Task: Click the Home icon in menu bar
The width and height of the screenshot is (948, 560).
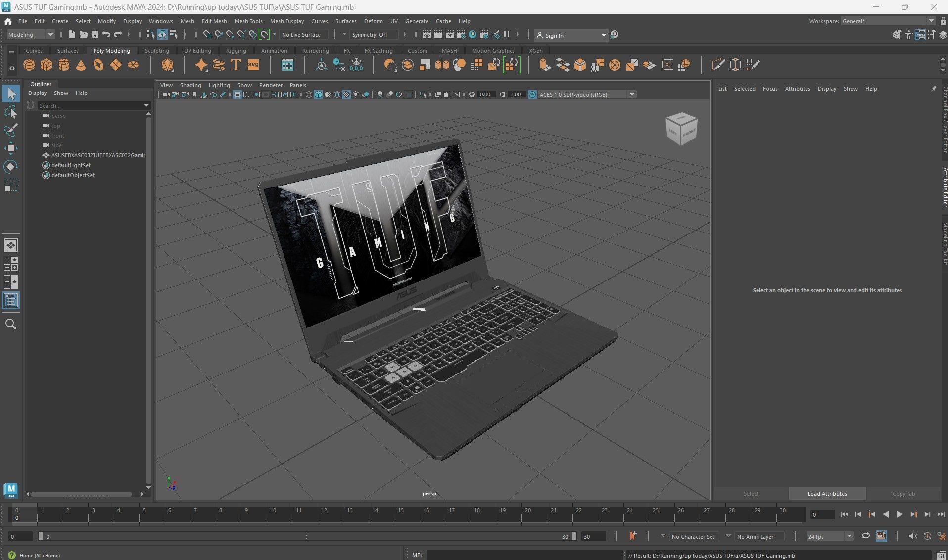Action: click(x=8, y=21)
